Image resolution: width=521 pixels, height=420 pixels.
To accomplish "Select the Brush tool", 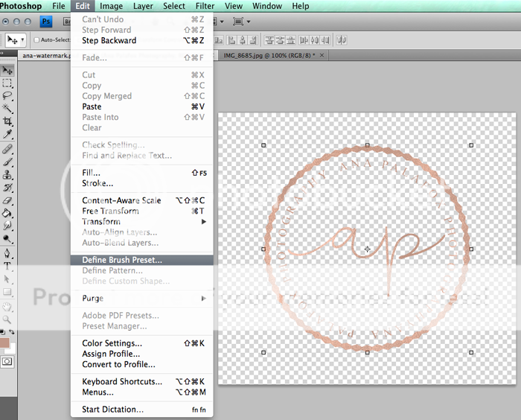I will pyautogui.click(x=7, y=162).
